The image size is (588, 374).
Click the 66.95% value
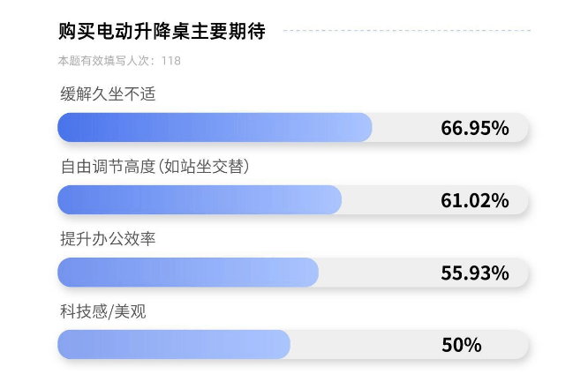click(x=474, y=128)
